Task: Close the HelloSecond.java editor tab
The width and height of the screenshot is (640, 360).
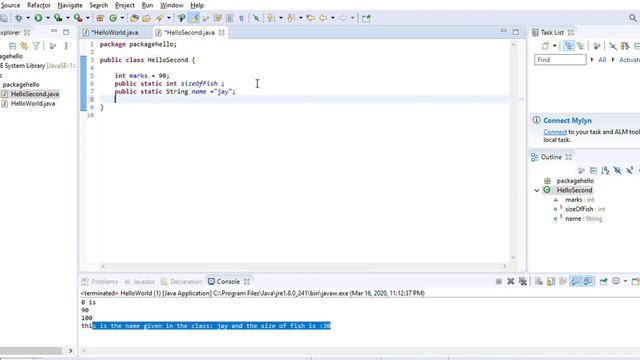Action: click(x=222, y=32)
